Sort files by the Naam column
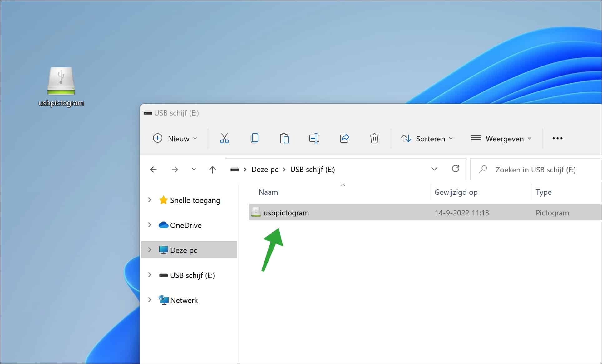The image size is (602, 364). [x=268, y=192]
